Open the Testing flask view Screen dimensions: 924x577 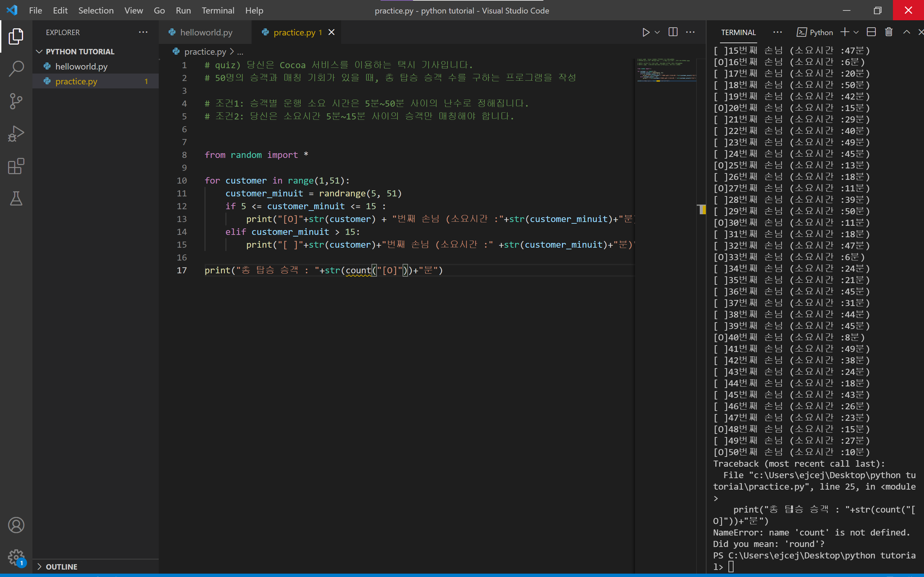click(16, 198)
